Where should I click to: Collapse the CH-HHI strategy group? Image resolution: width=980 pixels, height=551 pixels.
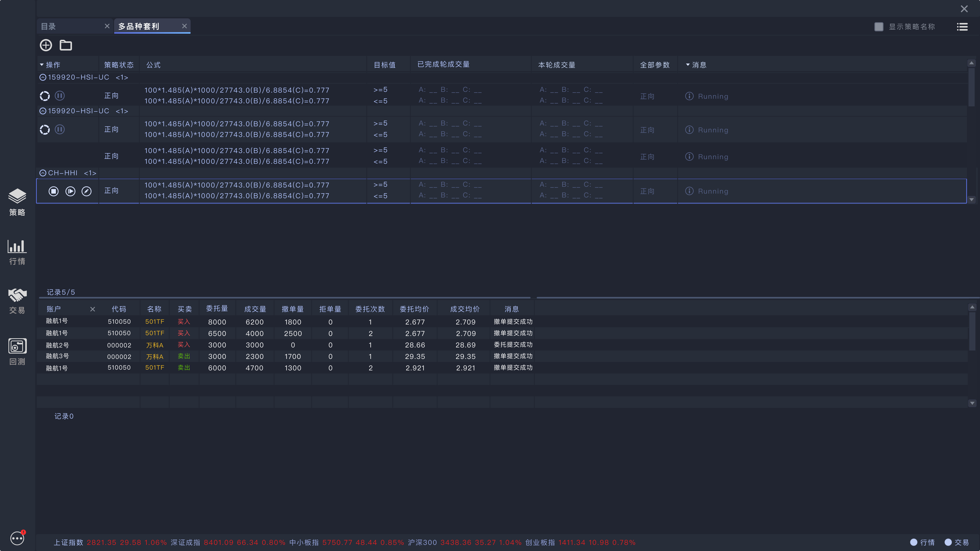coord(43,173)
